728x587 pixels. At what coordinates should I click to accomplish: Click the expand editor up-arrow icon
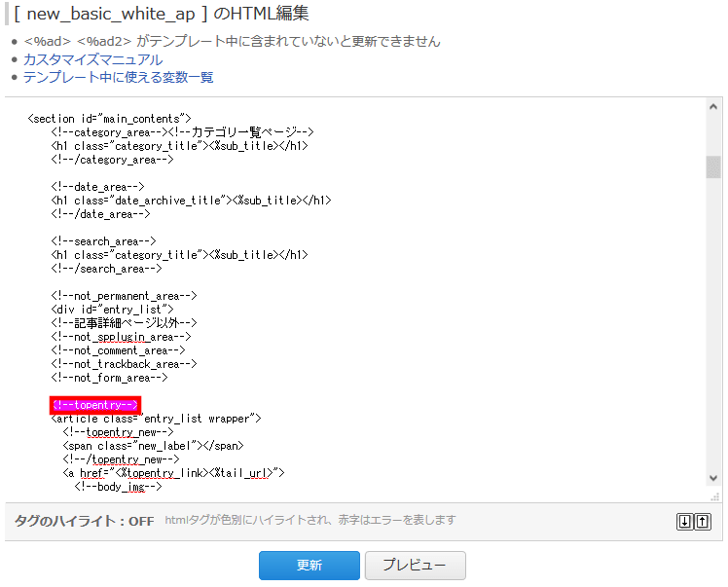703,522
